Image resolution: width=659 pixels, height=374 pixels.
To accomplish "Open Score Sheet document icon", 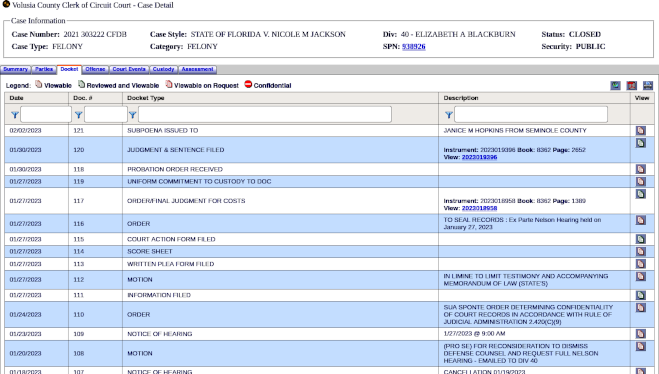I will pos(641,251).
